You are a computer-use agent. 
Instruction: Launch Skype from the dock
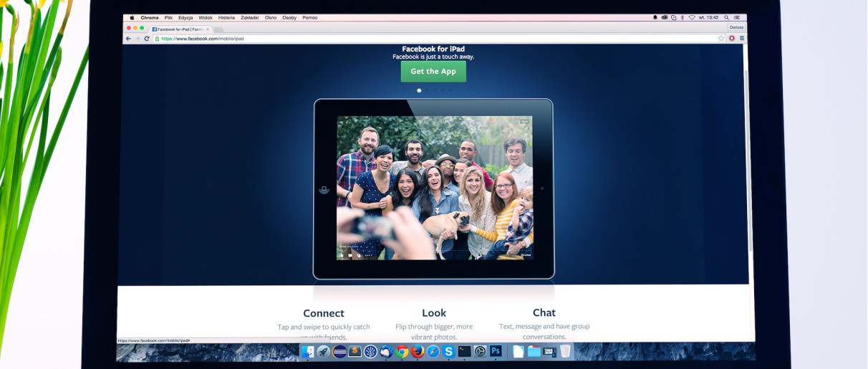click(x=449, y=351)
